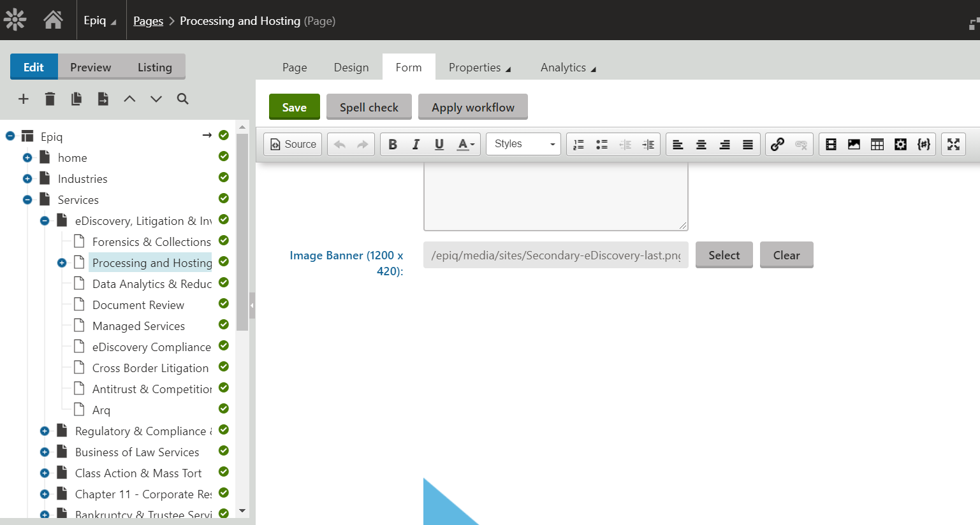Screen dimensions: 980x525
Task: Toggle underline formatting
Action: (439, 145)
